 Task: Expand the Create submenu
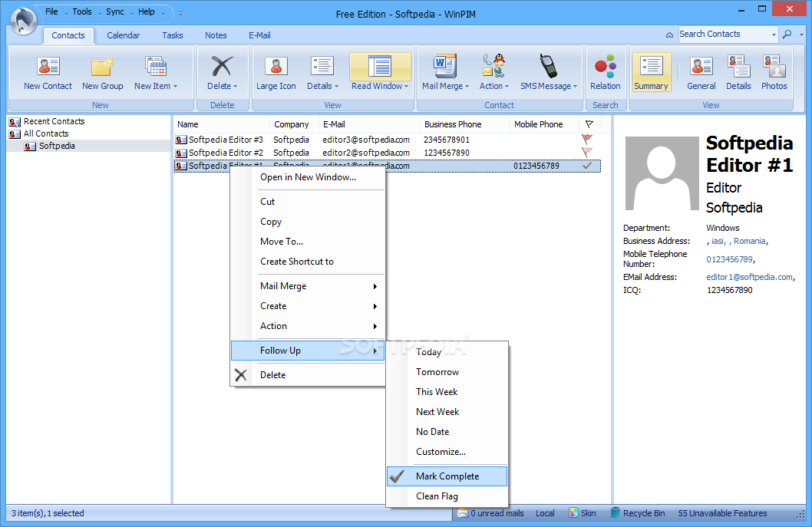[x=308, y=306]
